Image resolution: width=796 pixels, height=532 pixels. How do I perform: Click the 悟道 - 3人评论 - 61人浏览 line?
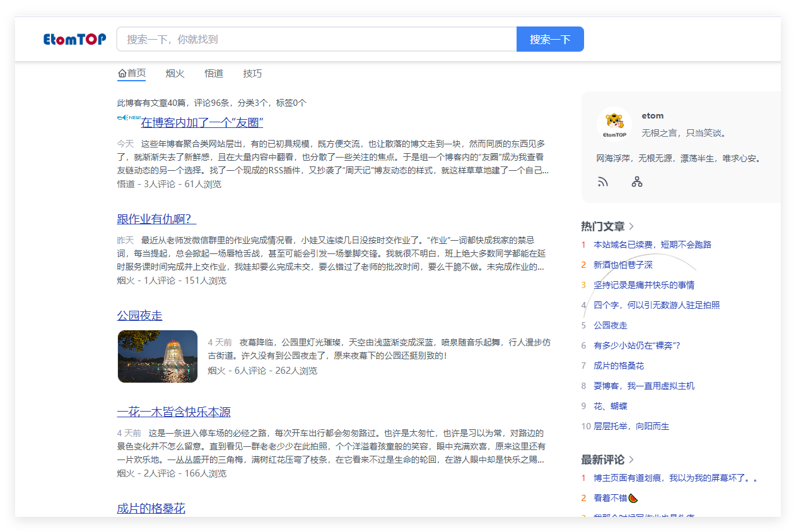(169, 184)
